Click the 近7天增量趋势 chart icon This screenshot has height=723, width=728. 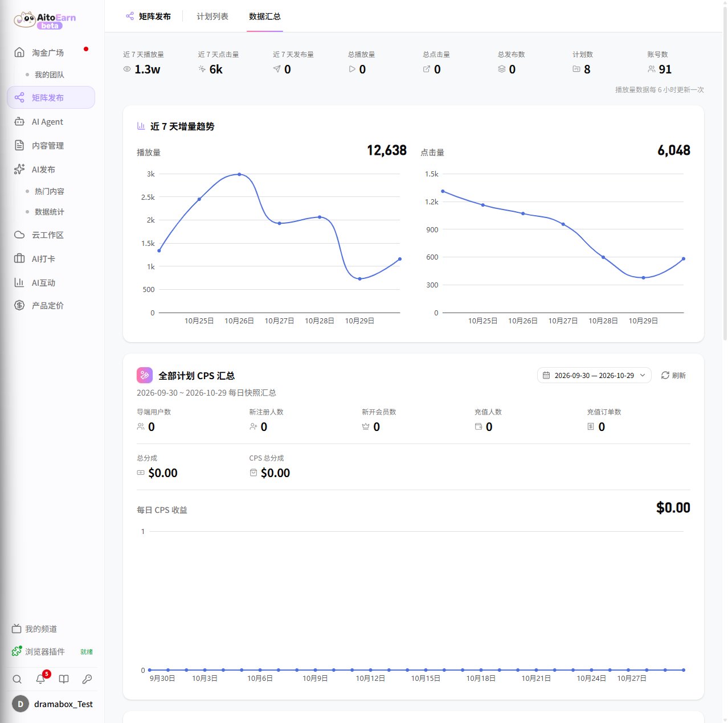[141, 126]
